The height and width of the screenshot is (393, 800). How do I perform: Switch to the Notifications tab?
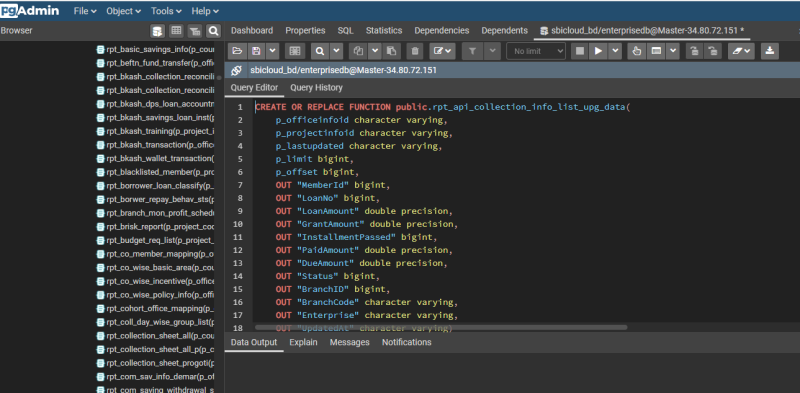(x=407, y=342)
